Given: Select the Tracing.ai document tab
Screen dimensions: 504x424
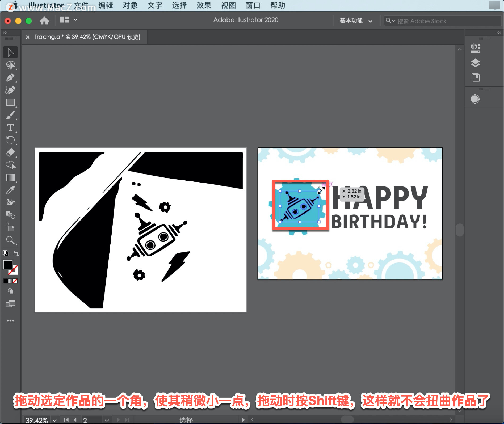Looking at the screenshot, I should click(x=87, y=37).
